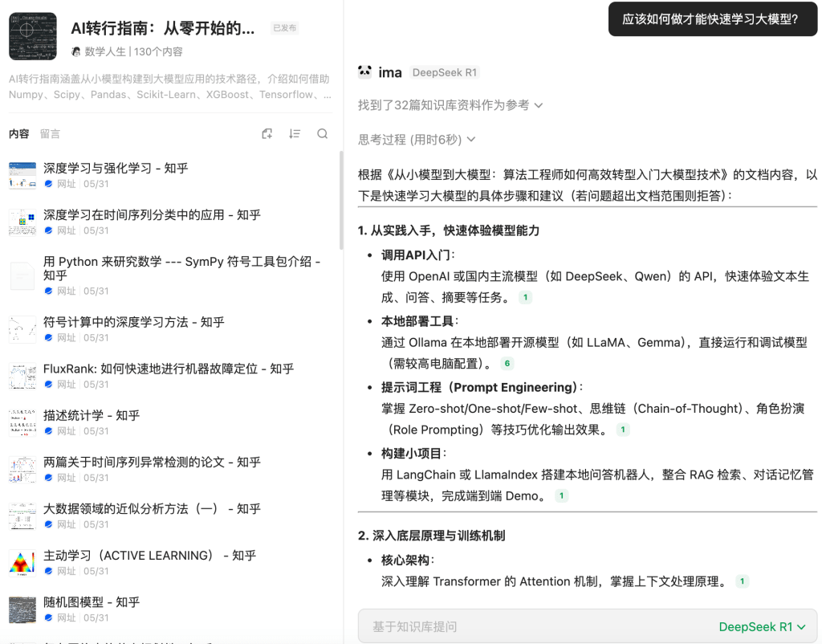Open the DeepSeek R1 model dropdown
This screenshot has height=644, width=822.
pyautogui.click(x=762, y=626)
